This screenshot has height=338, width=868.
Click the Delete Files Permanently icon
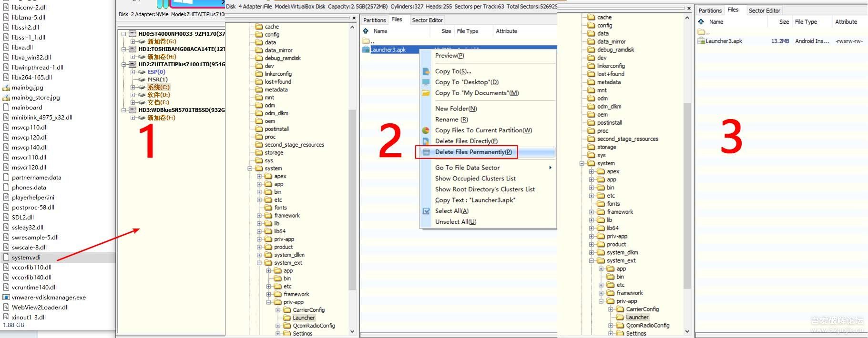pyautogui.click(x=426, y=152)
